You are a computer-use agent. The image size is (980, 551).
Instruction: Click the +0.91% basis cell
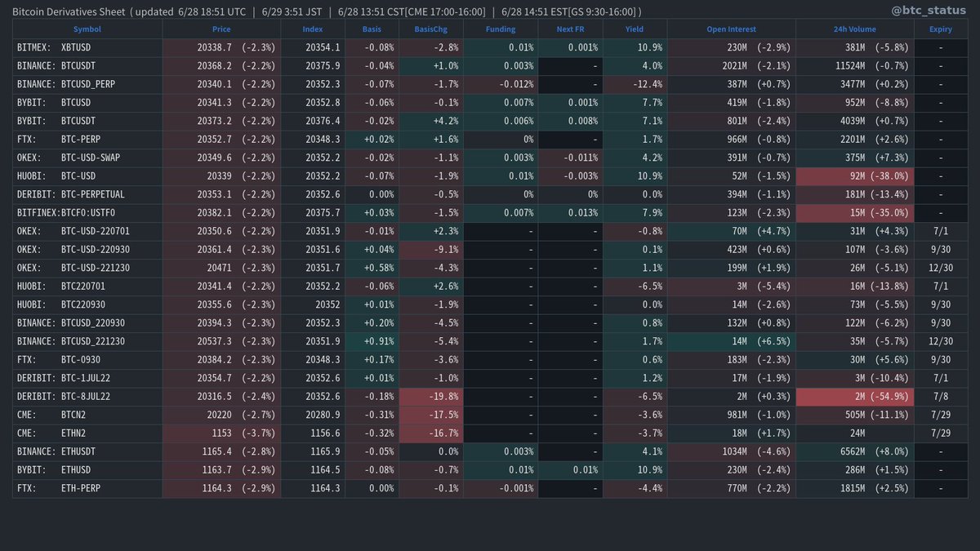(372, 341)
